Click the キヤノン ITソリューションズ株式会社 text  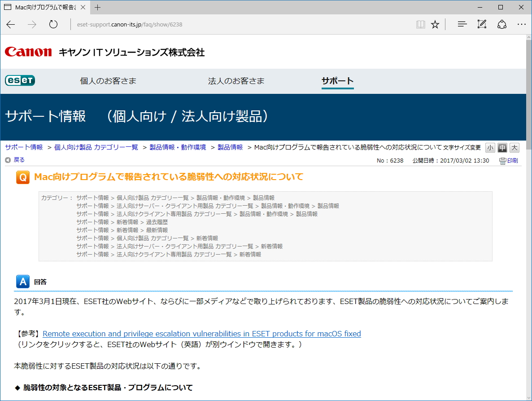click(x=131, y=52)
